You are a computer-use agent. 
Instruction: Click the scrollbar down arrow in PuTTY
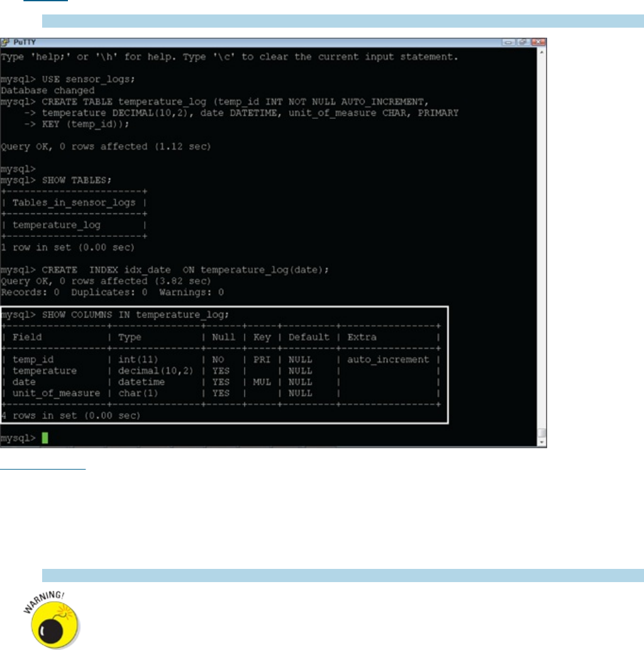541,443
